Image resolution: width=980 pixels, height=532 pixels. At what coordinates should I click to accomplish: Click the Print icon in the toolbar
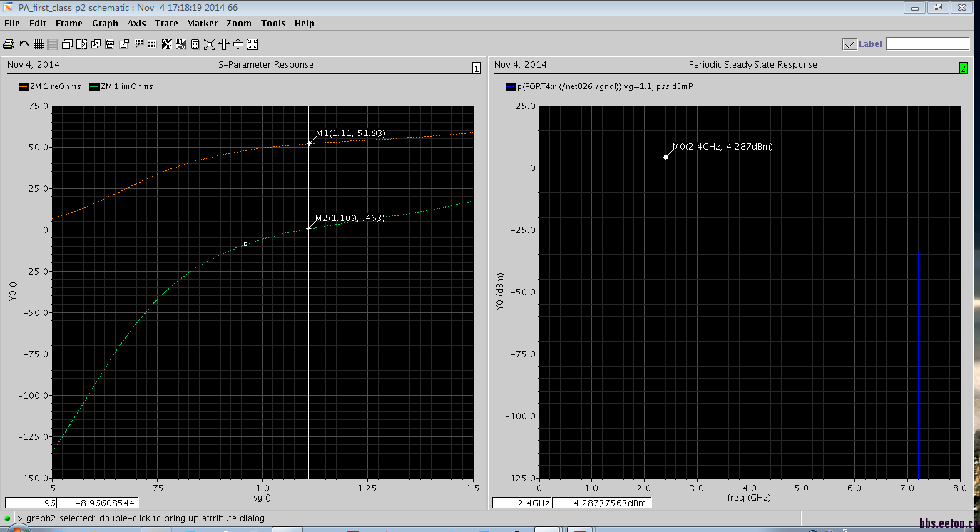pyautogui.click(x=9, y=44)
